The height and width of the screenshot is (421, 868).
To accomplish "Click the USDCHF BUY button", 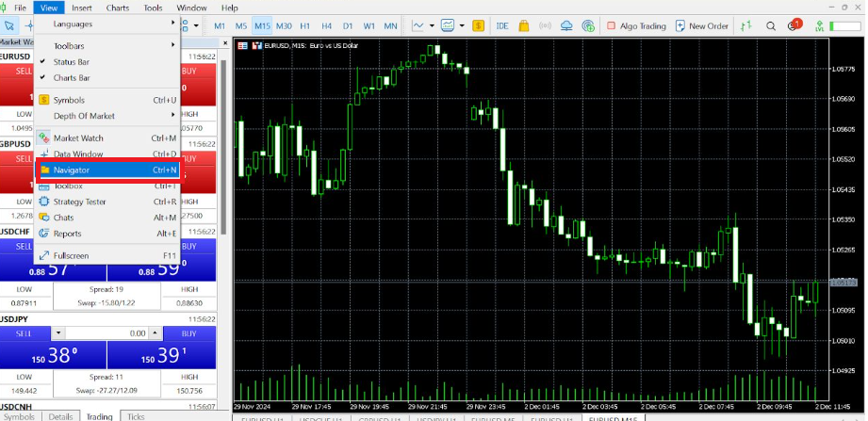I will click(189, 246).
